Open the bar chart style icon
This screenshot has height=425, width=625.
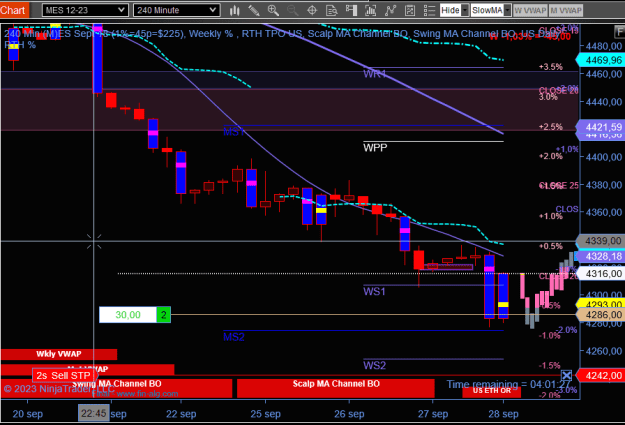click(234, 10)
